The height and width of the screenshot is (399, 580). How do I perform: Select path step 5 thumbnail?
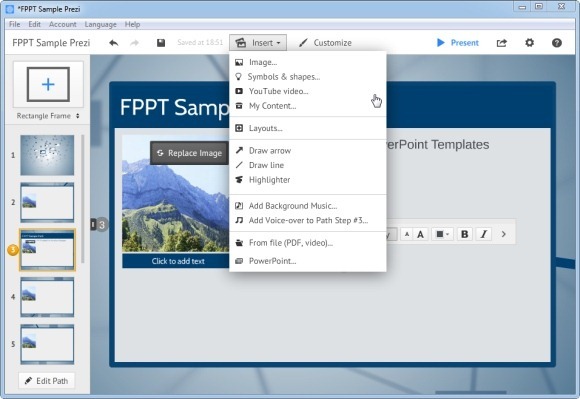tap(47, 344)
